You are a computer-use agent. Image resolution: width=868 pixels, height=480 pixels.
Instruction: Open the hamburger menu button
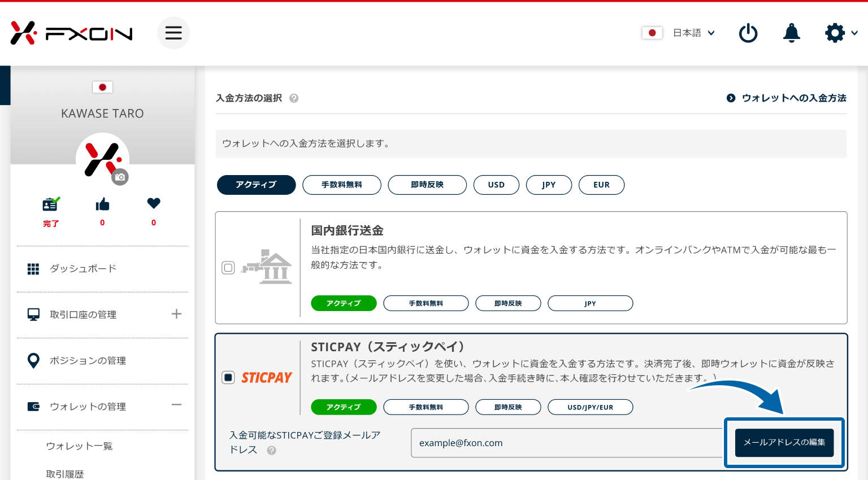pos(173,33)
